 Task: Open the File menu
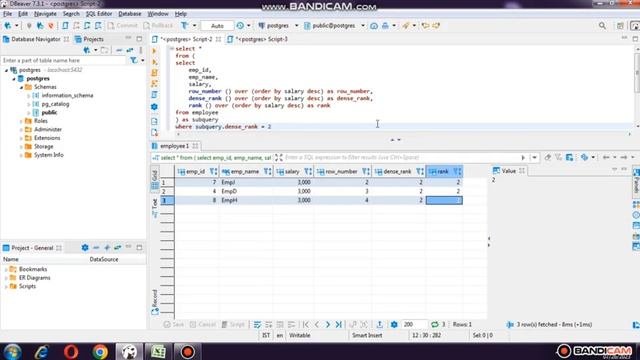click(x=7, y=14)
